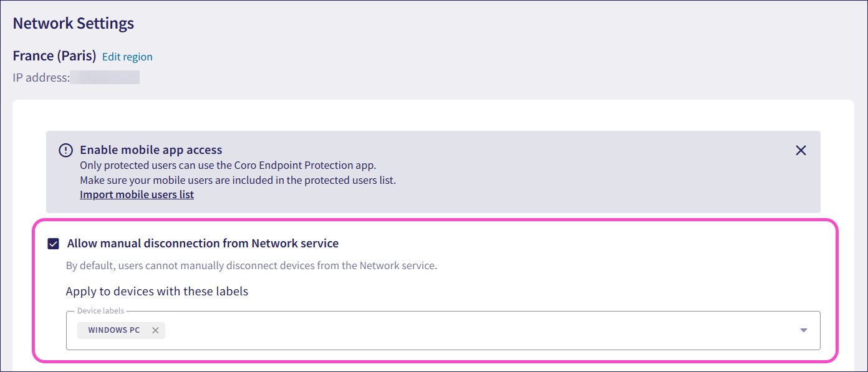Expand the Device labels dropdown arrow
Screen dimensions: 868x372
coord(804,330)
